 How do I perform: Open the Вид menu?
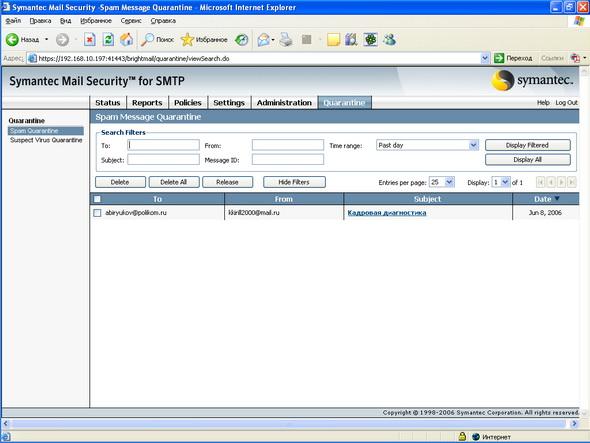(x=65, y=21)
